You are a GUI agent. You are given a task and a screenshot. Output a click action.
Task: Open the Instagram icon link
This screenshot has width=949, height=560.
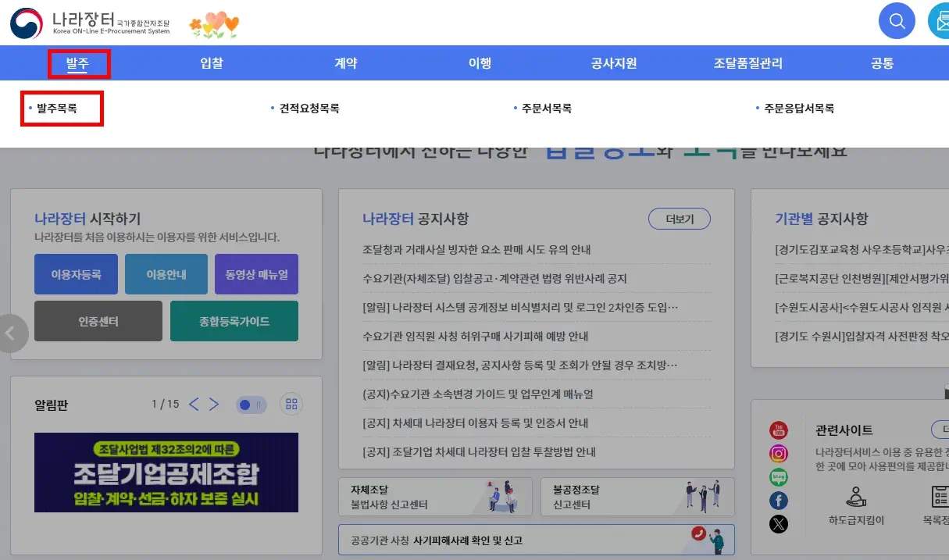[779, 454]
